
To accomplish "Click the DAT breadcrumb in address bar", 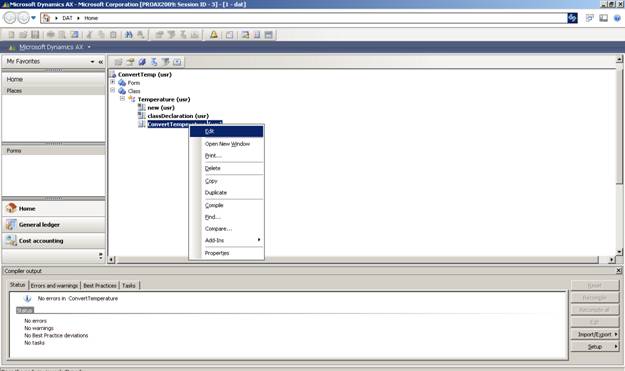I will 67,18.
